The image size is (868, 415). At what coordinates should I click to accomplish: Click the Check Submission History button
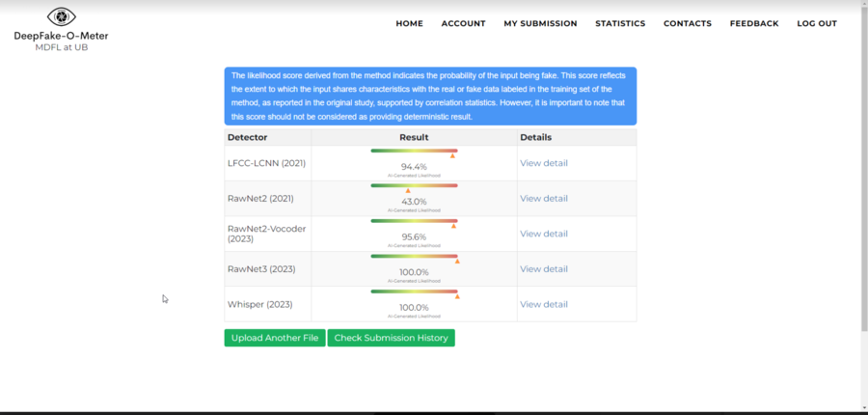pos(391,338)
